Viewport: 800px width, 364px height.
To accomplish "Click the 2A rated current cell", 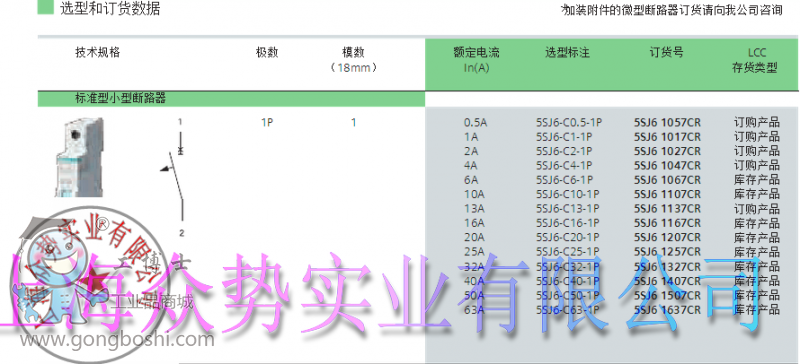I will (470, 151).
